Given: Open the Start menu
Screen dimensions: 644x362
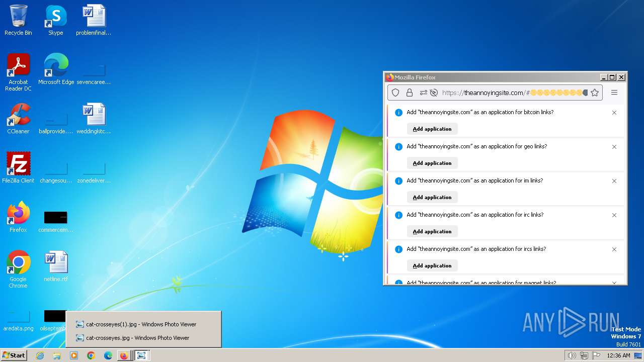Looking at the screenshot, I should pos(14,355).
